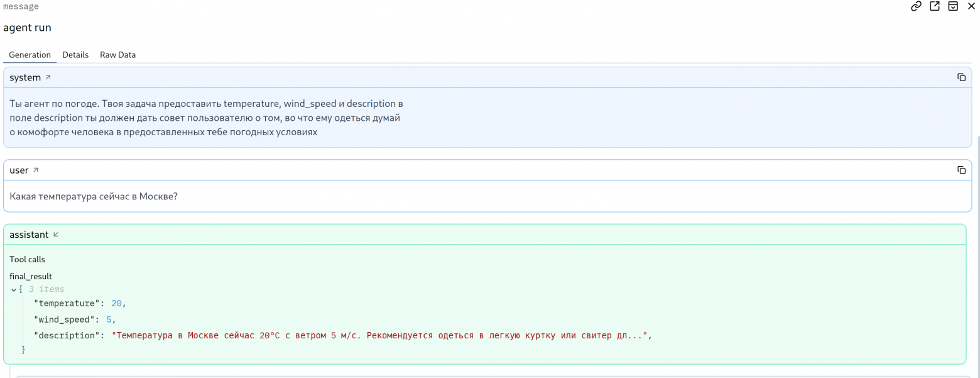Click the system prompt text paragraph

(x=206, y=118)
